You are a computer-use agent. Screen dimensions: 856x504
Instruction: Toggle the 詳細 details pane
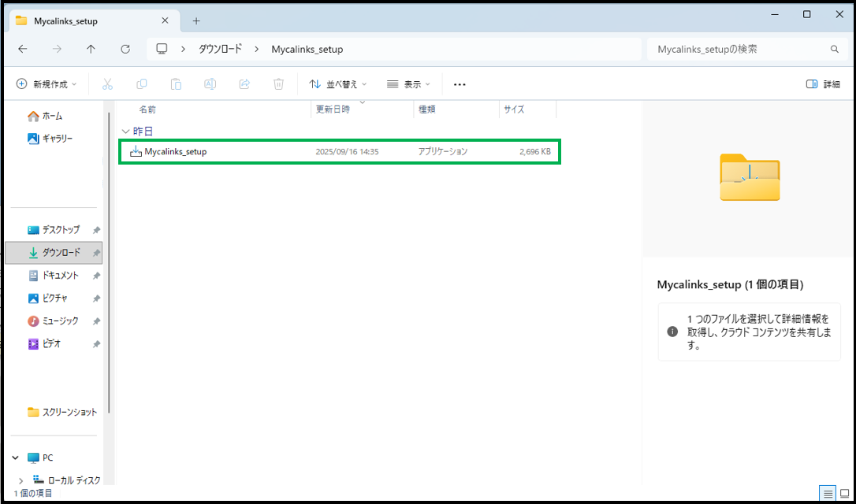coord(823,84)
